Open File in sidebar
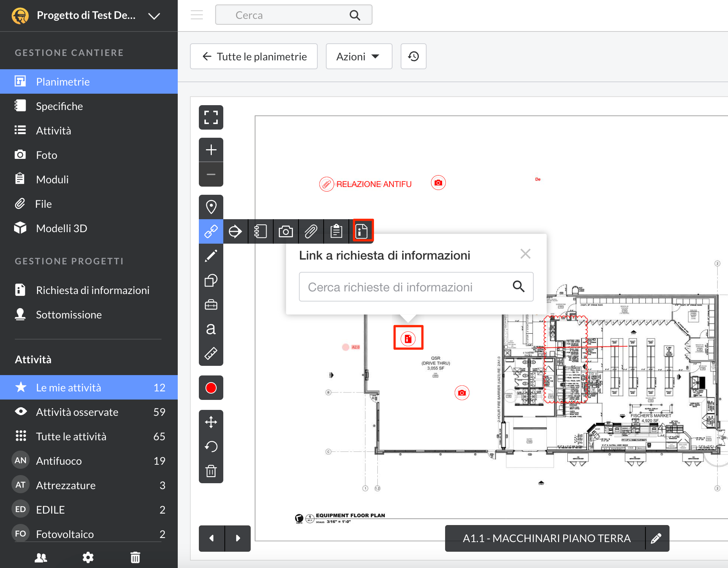The width and height of the screenshot is (728, 568). pos(89,204)
